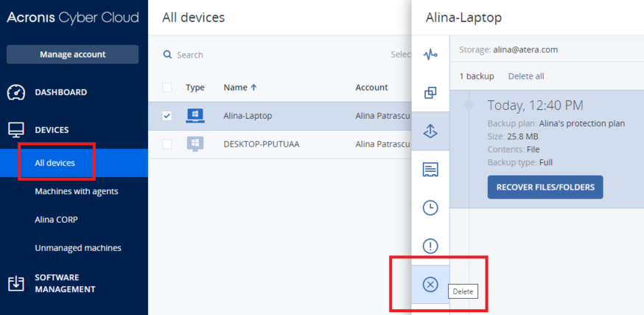
Task: Click the search magnifier icon
Action: click(x=167, y=55)
